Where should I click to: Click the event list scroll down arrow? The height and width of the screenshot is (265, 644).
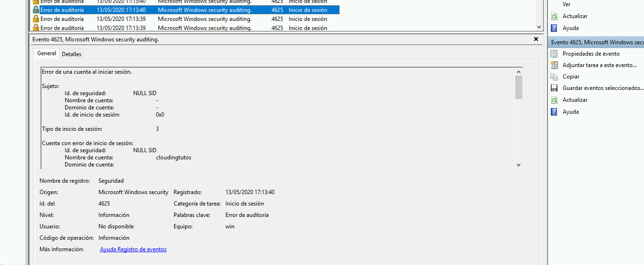(x=539, y=28)
